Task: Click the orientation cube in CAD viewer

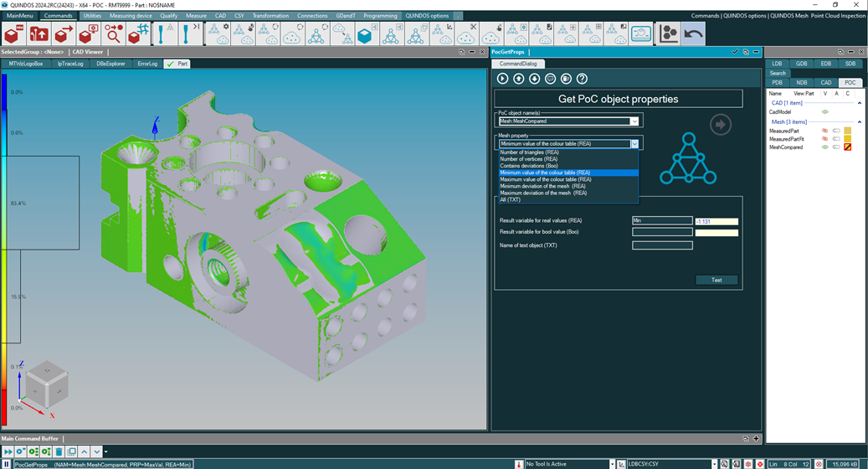Action: point(47,384)
